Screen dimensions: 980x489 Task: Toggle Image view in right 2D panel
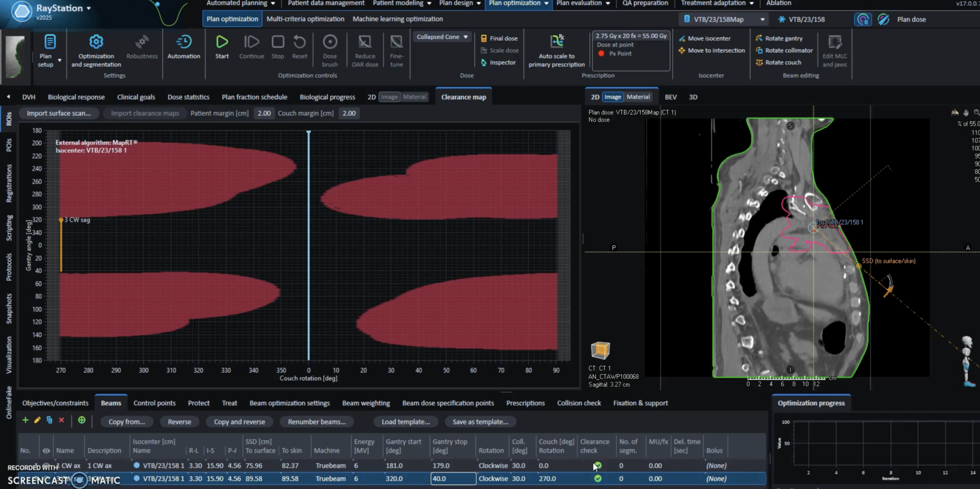click(612, 97)
